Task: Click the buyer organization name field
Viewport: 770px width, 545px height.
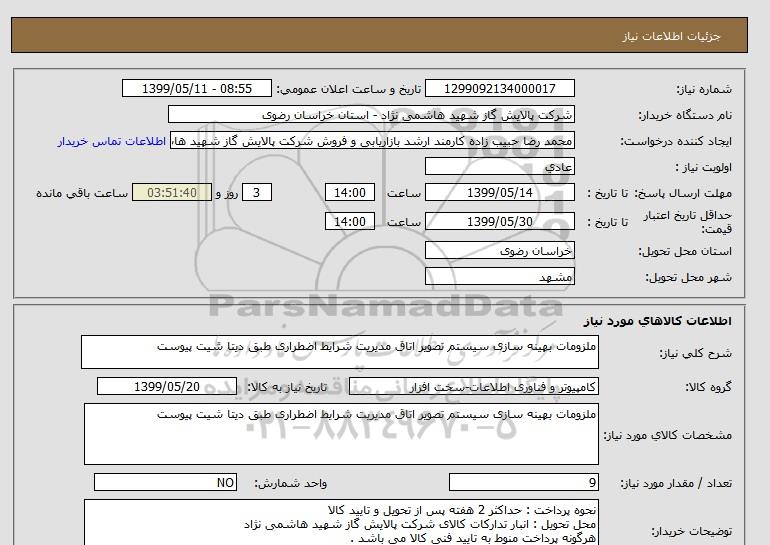Action: pos(374,115)
